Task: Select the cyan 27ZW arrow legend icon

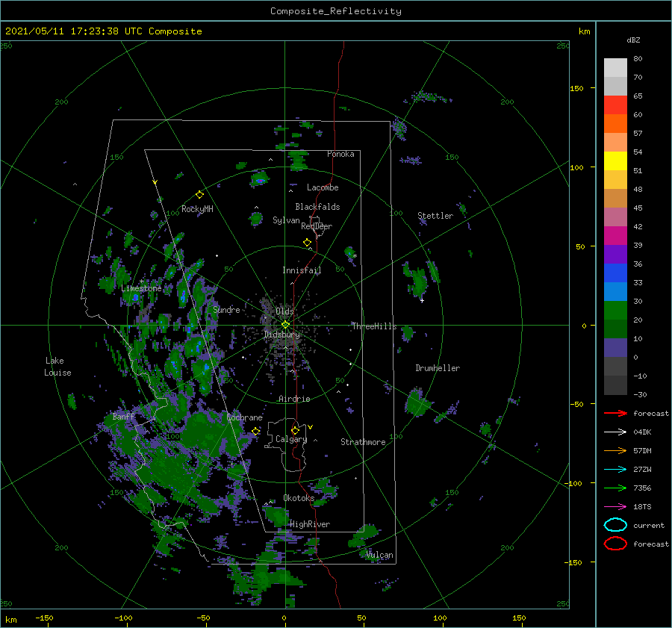Action: (x=615, y=470)
